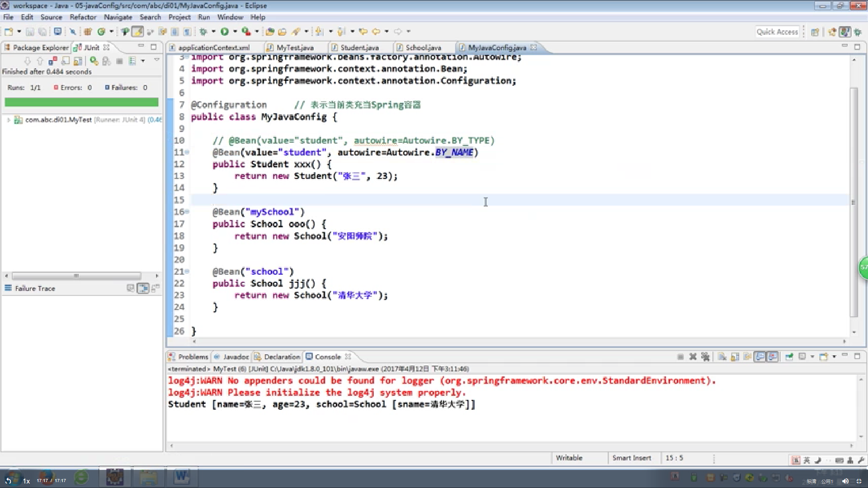868x488 pixels.
Task: Close the MyJavaConfig.java editor tab
Action: point(534,47)
